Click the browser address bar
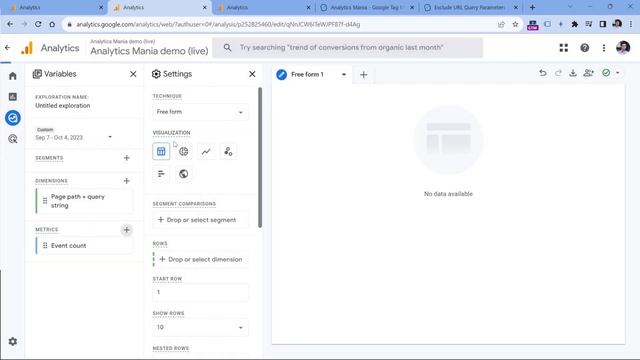This screenshot has width=640, height=360. [282, 24]
